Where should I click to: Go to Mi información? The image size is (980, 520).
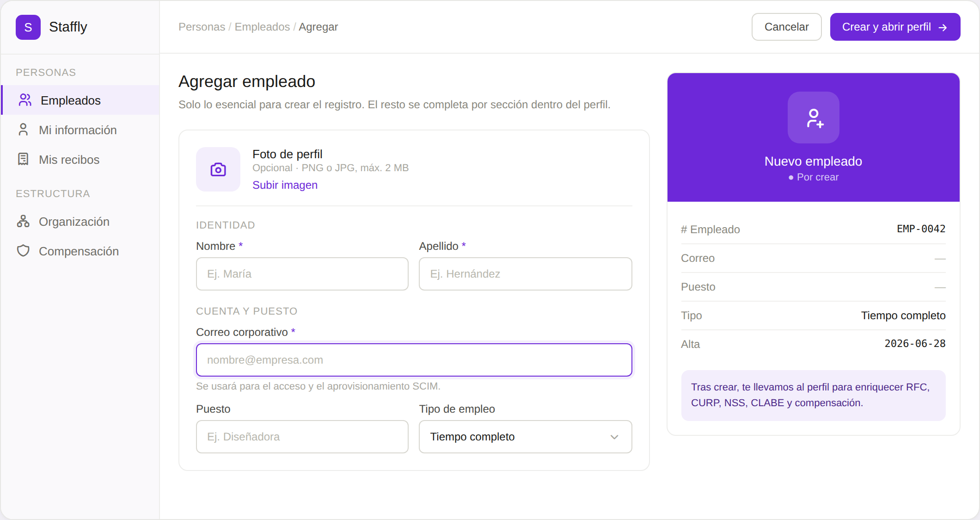80,130
